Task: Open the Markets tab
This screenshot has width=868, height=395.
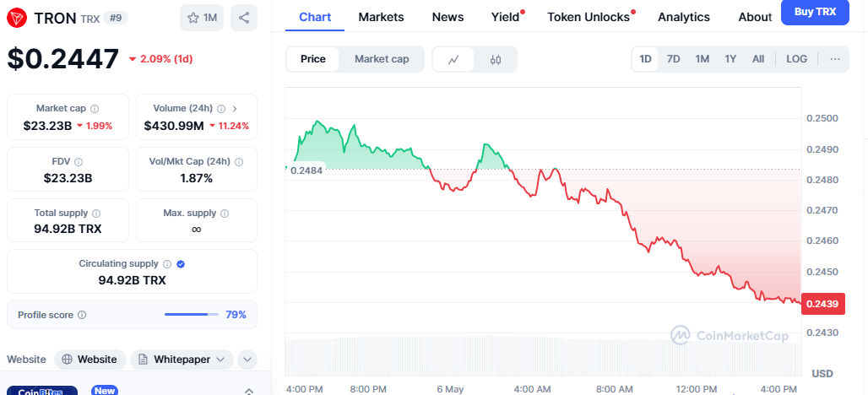Action: [x=381, y=17]
